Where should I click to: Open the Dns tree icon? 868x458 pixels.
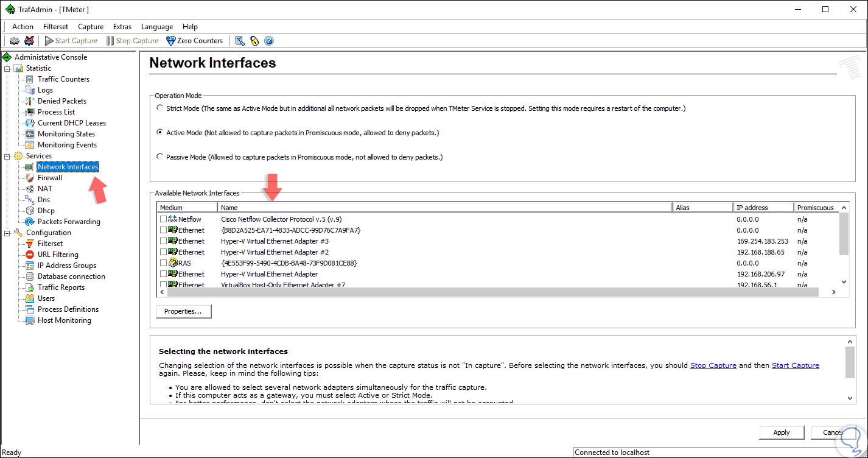(x=30, y=200)
